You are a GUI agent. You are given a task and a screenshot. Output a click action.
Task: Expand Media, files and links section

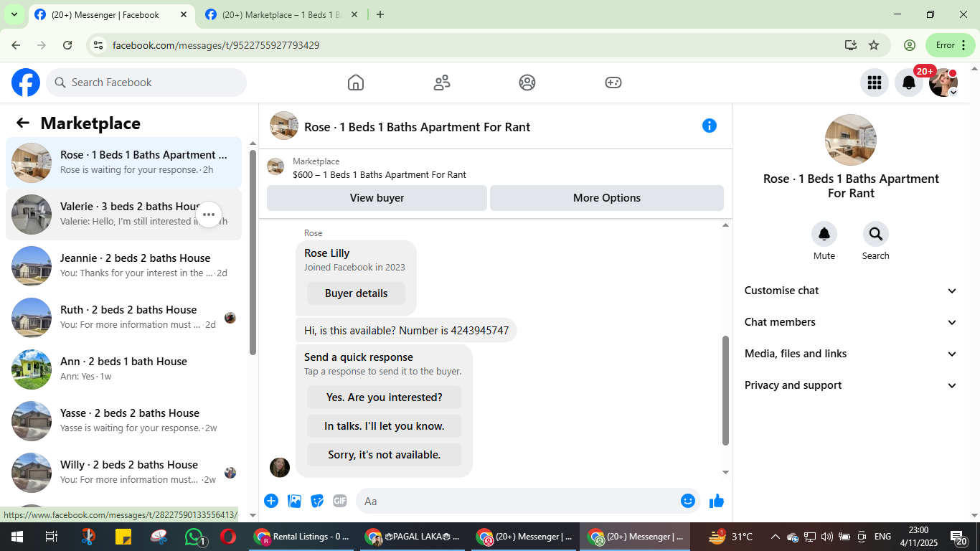click(x=851, y=354)
